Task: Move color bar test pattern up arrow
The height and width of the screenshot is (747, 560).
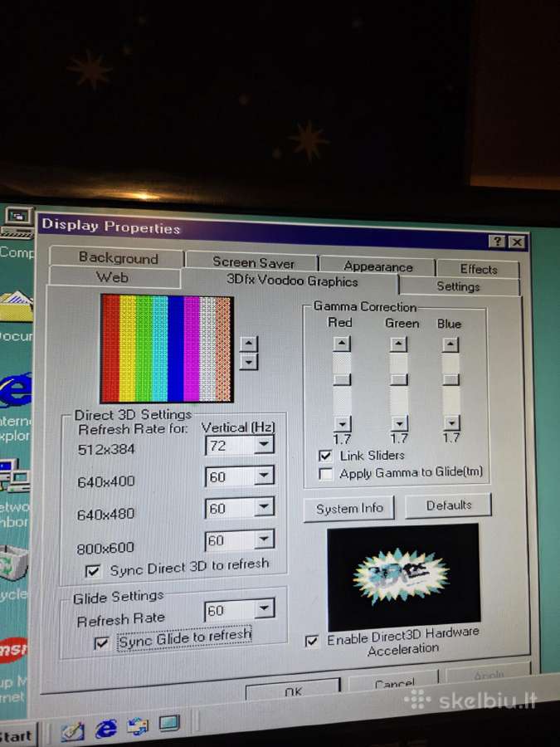Action: 249,344
